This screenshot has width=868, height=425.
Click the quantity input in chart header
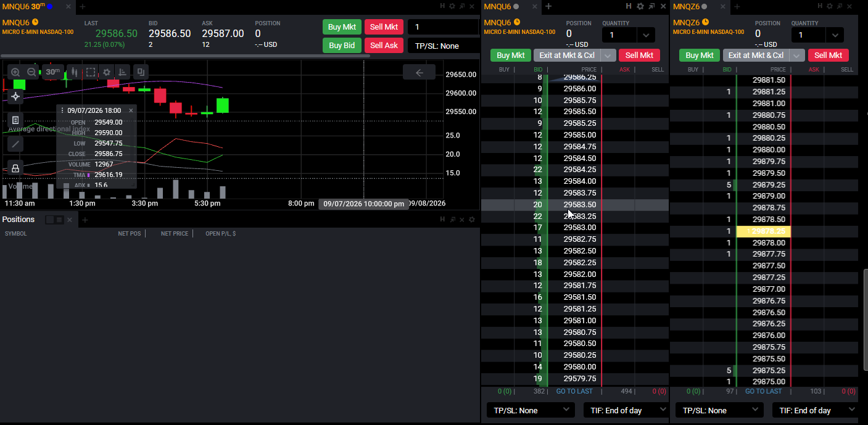443,27
